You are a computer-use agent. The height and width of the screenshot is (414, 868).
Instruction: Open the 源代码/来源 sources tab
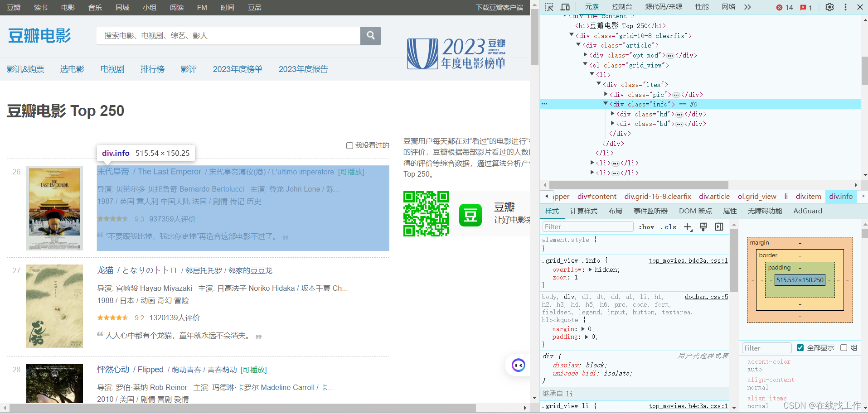click(x=664, y=7)
